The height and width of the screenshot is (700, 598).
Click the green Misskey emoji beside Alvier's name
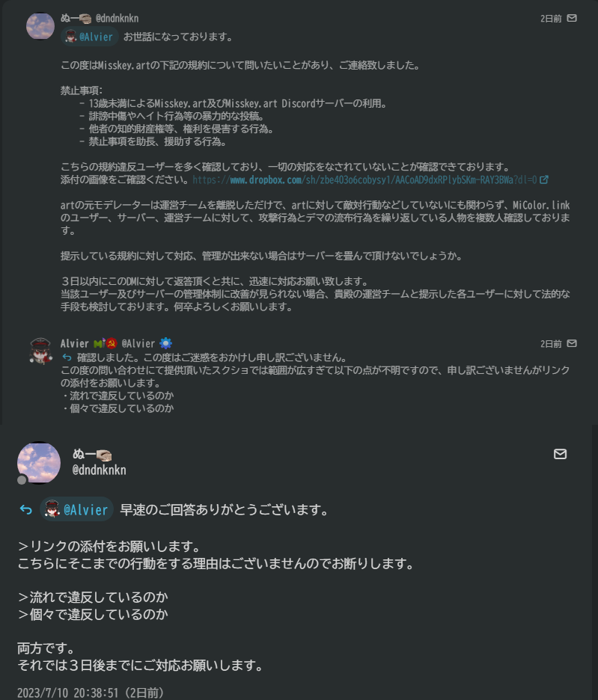tap(100, 343)
